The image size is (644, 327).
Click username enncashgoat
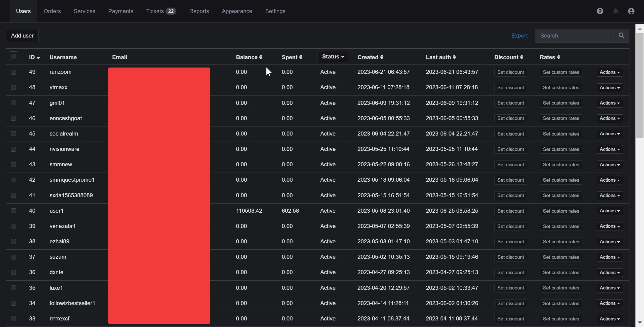coord(66,118)
